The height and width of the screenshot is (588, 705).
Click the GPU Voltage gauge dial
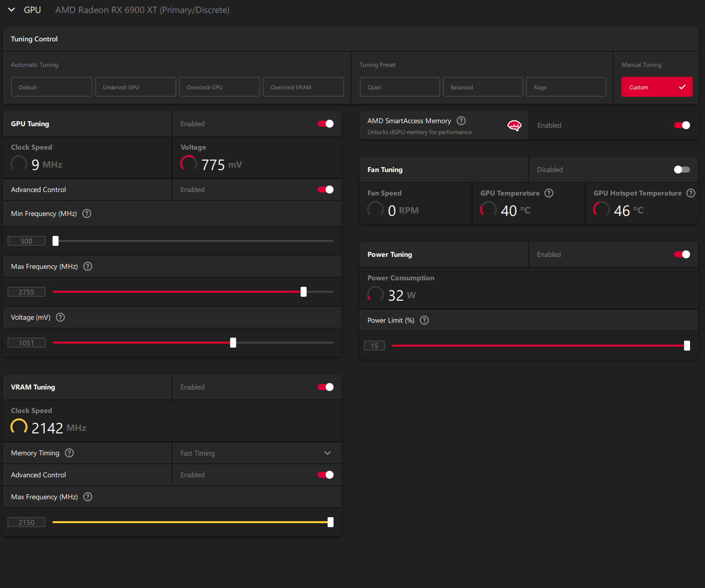point(188,163)
